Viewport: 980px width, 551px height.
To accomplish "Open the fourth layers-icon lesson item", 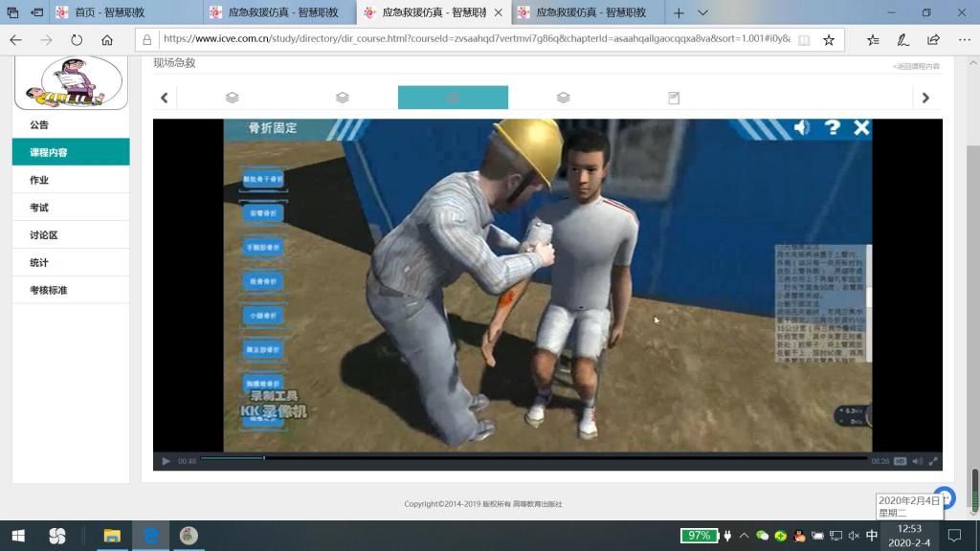I will 563,98.
